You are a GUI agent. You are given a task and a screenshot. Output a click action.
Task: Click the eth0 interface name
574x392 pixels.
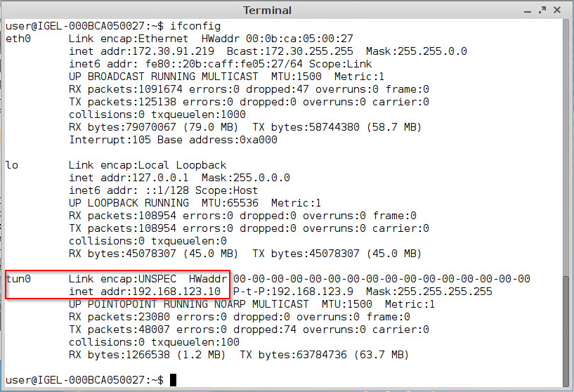click(x=18, y=39)
